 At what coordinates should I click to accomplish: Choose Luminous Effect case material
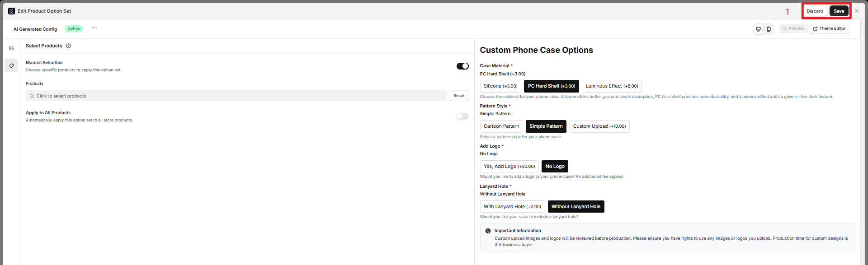612,86
